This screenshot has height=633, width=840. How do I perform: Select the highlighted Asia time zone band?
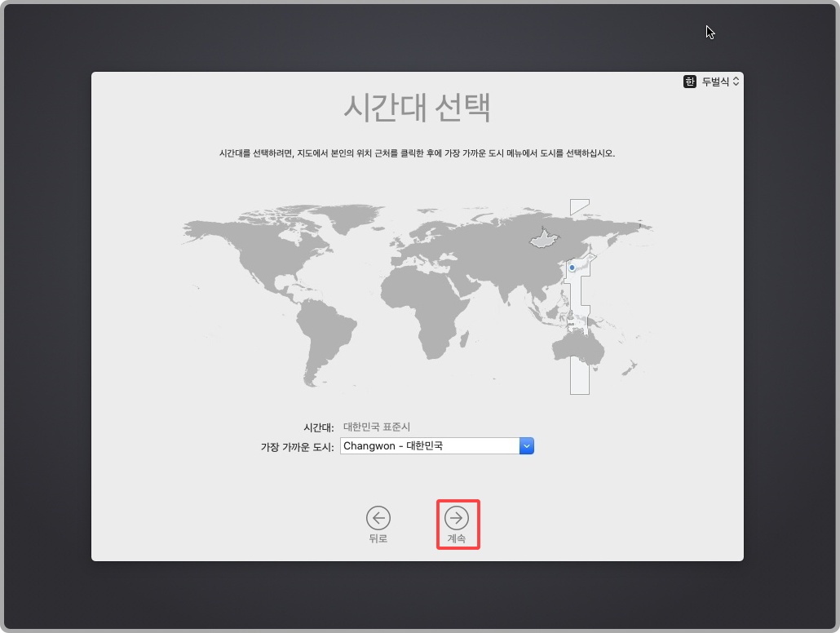[x=579, y=302]
